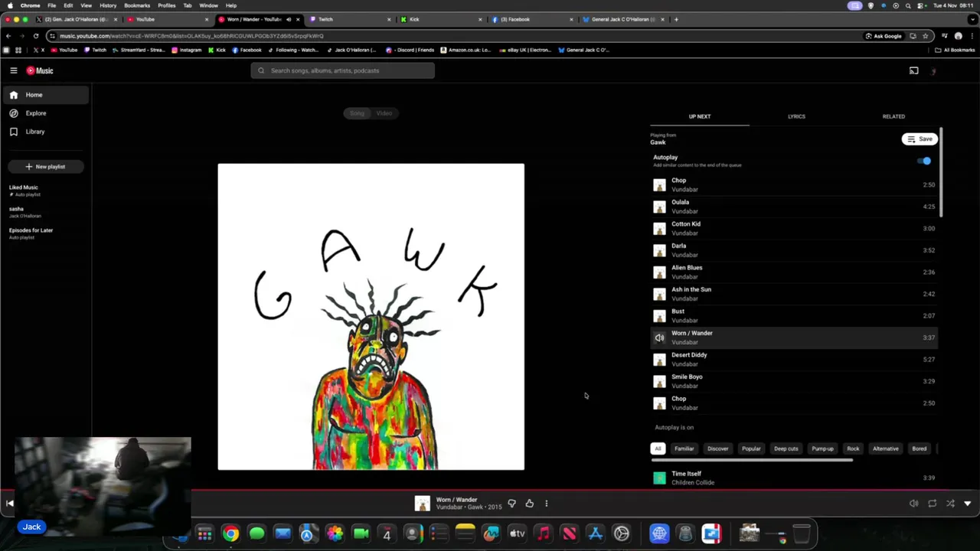The image size is (980, 551).
Task: Bookmark this page with star icon
Action: [925, 36]
